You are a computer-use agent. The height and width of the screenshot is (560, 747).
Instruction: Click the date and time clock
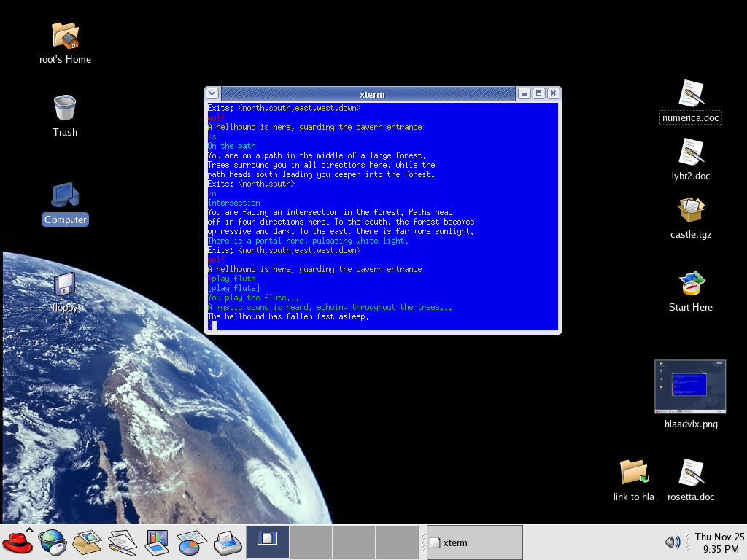pos(719,542)
